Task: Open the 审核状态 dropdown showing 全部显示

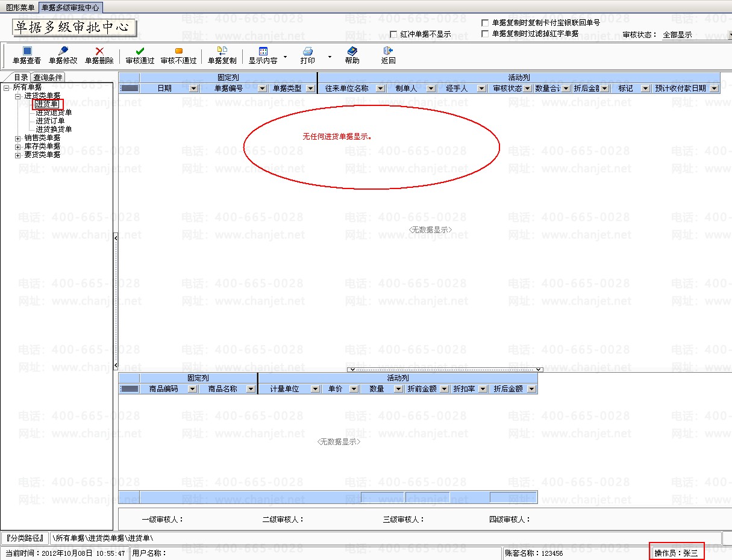Action: click(728, 35)
